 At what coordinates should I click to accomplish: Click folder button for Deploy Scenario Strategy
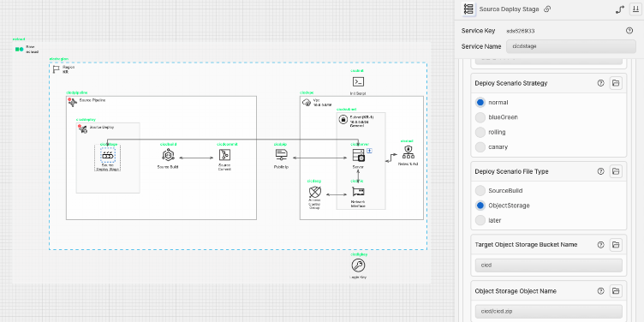pyautogui.click(x=615, y=83)
